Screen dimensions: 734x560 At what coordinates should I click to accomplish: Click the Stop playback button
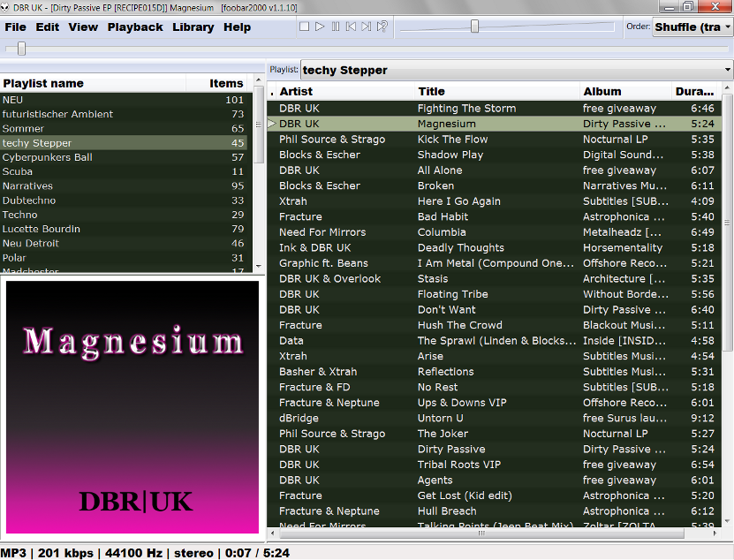tap(304, 26)
